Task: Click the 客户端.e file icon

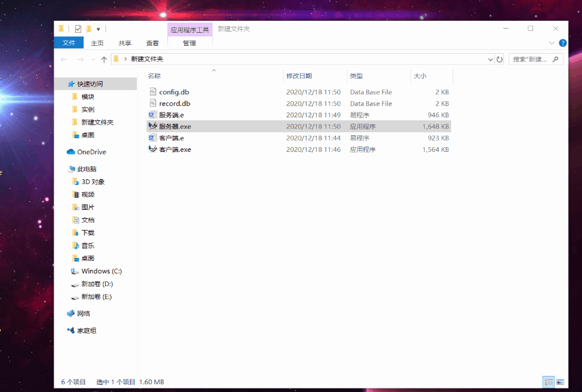Action: (x=152, y=138)
